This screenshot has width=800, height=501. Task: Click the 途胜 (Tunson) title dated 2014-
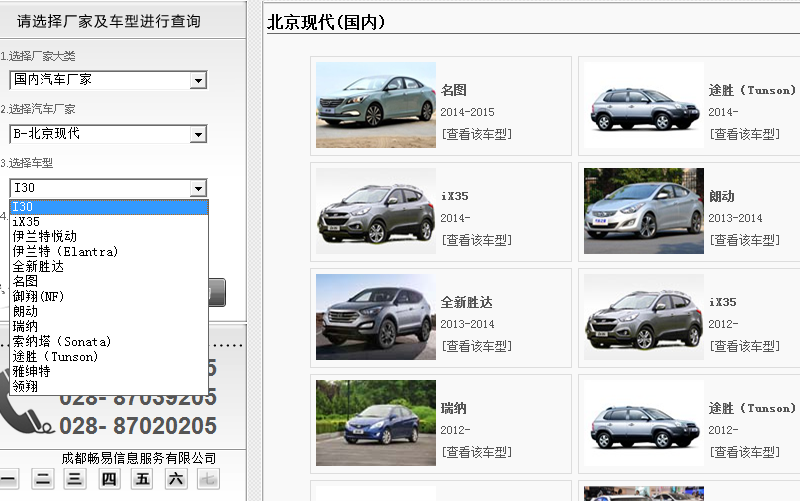pos(753,90)
